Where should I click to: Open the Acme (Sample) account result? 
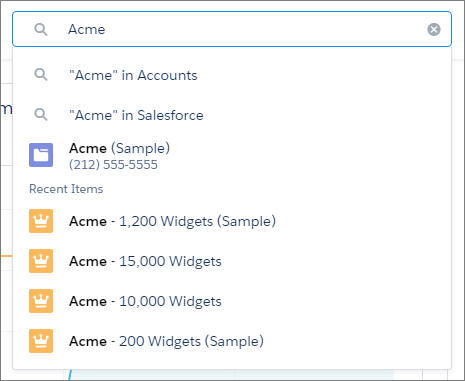tap(232, 155)
